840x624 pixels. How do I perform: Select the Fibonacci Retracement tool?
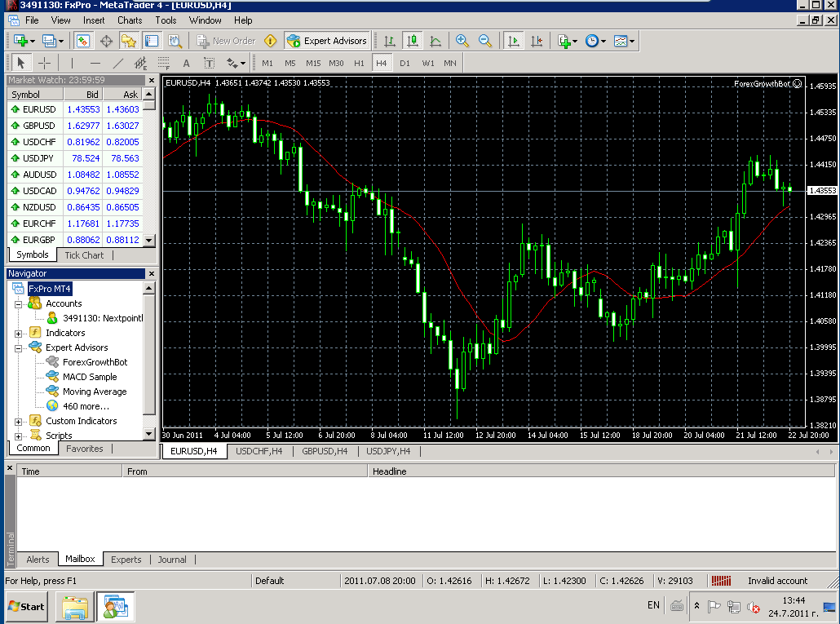coord(163,63)
